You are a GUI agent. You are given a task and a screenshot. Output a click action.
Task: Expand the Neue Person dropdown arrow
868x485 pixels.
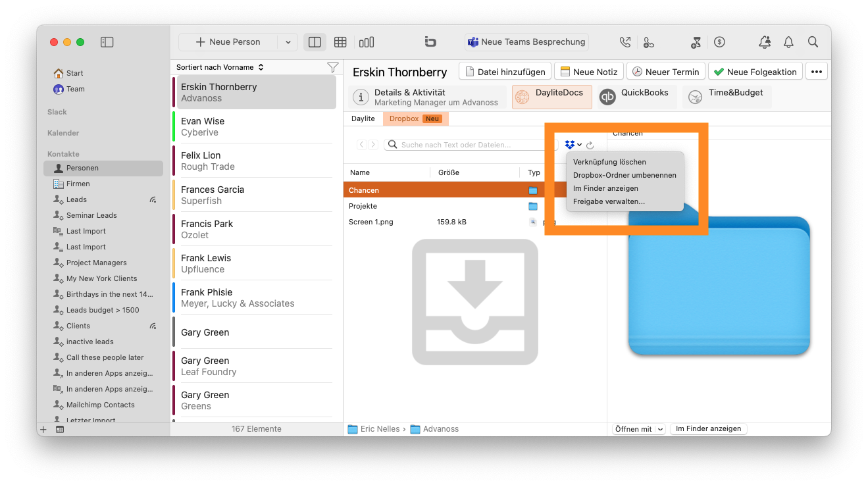pyautogui.click(x=288, y=42)
